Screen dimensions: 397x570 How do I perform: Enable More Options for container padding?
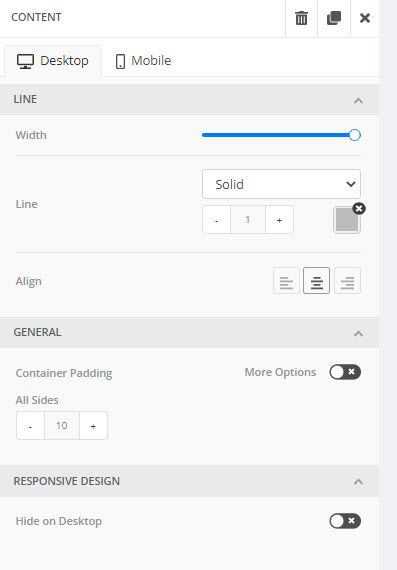[345, 372]
